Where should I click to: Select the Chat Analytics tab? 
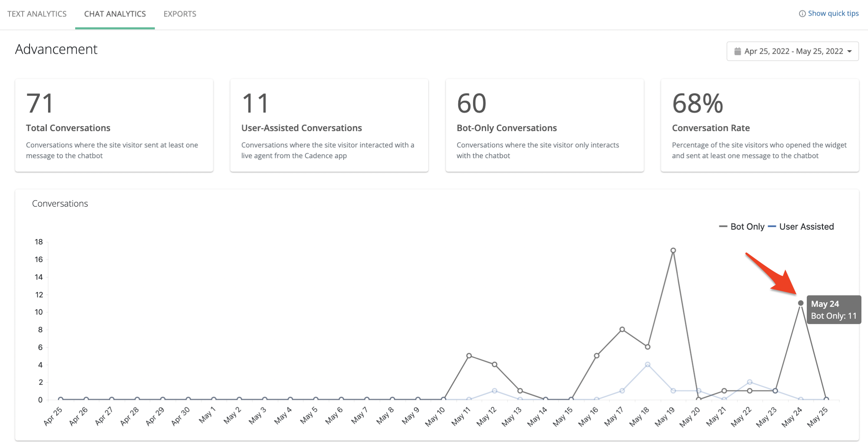pyautogui.click(x=115, y=14)
